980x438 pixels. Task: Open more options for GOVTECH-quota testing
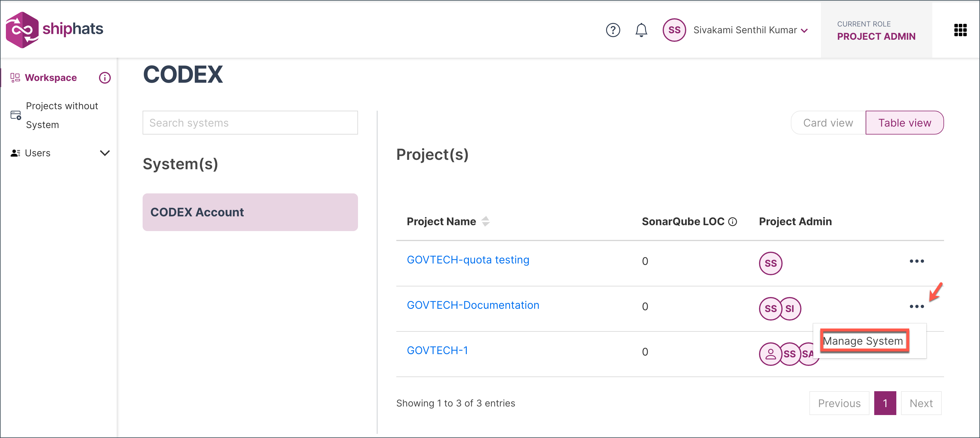[x=916, y=261]
